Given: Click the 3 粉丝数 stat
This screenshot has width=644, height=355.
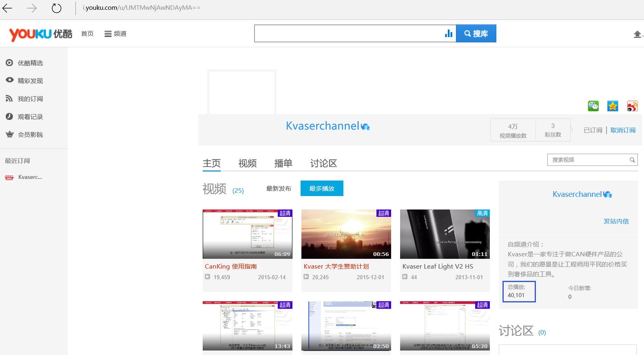Looking at the screenshot, I should (x=553, y=130).
